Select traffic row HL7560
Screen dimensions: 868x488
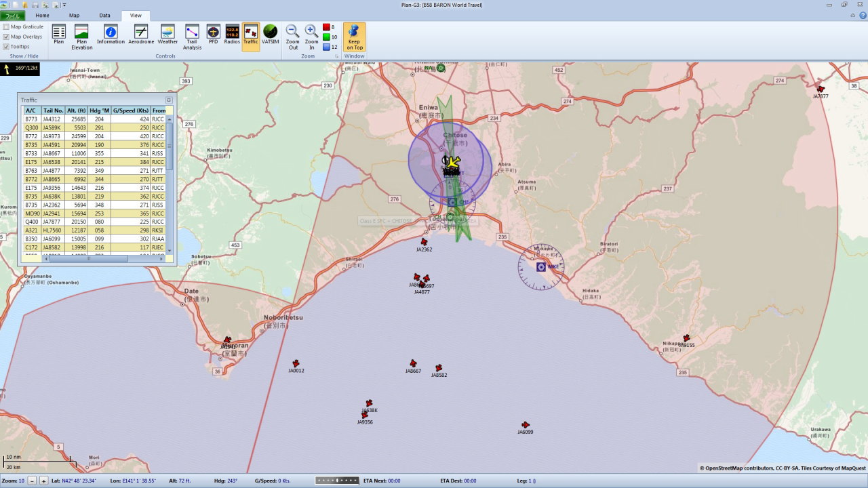94,230
